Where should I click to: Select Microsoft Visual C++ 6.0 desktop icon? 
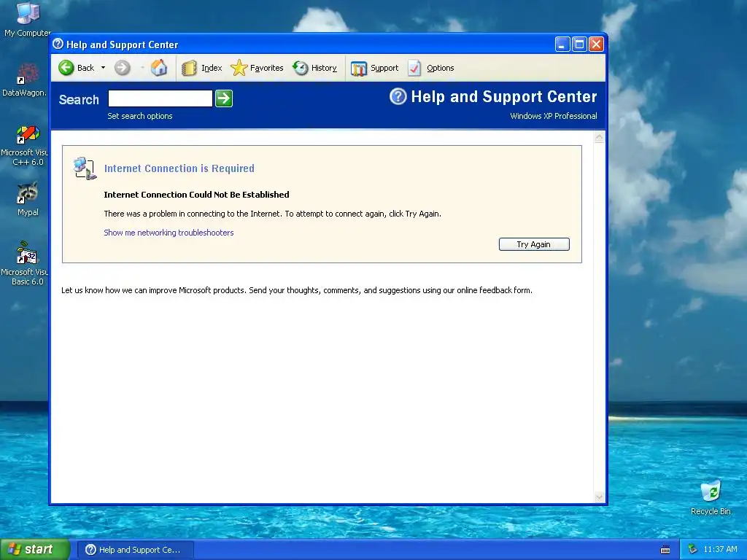pyautogui.click(x=25, y=145)
